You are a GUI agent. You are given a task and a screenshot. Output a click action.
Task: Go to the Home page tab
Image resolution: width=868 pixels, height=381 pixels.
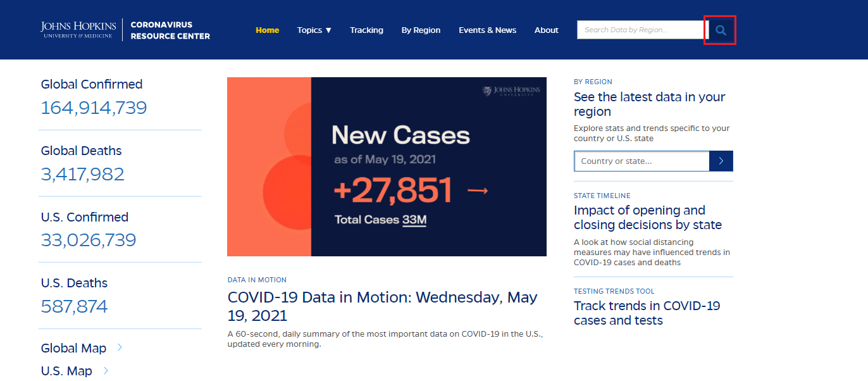click(267, 30)
